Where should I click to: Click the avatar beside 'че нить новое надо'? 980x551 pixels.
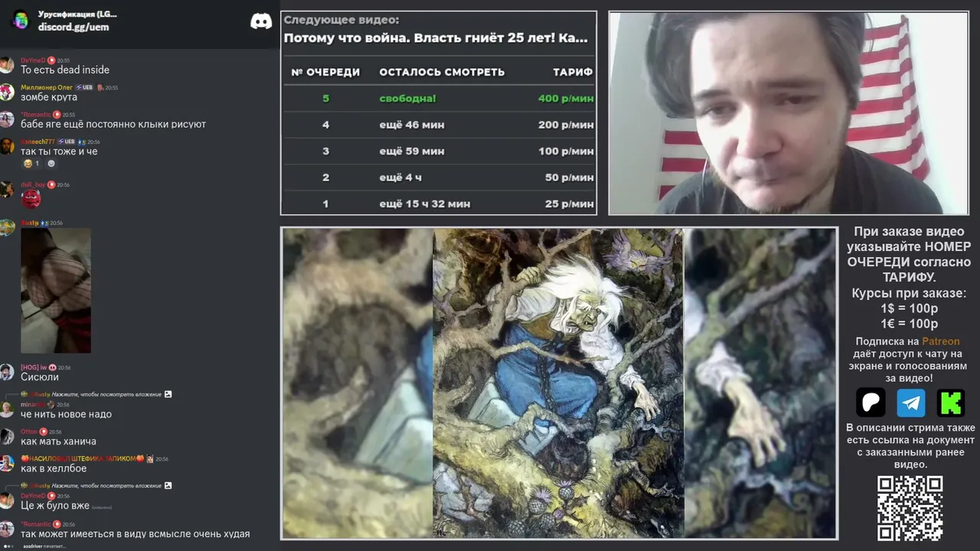pyautogui.click(x=6, y=409)
